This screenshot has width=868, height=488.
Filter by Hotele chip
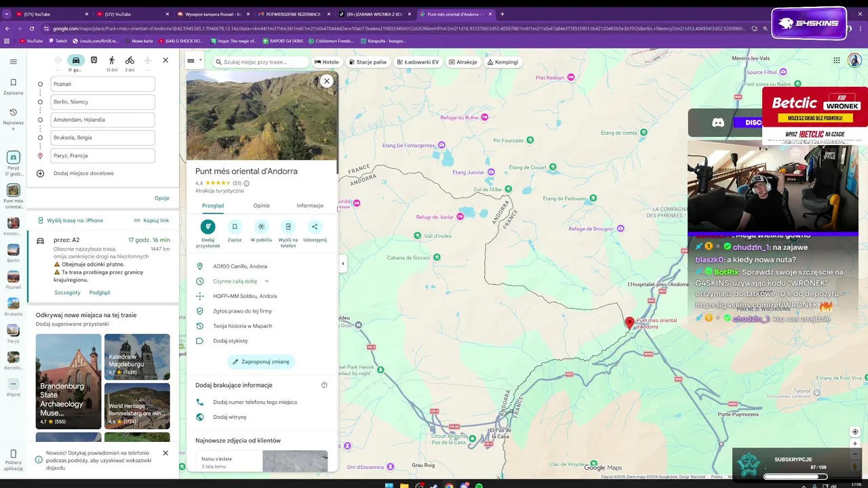327,62
